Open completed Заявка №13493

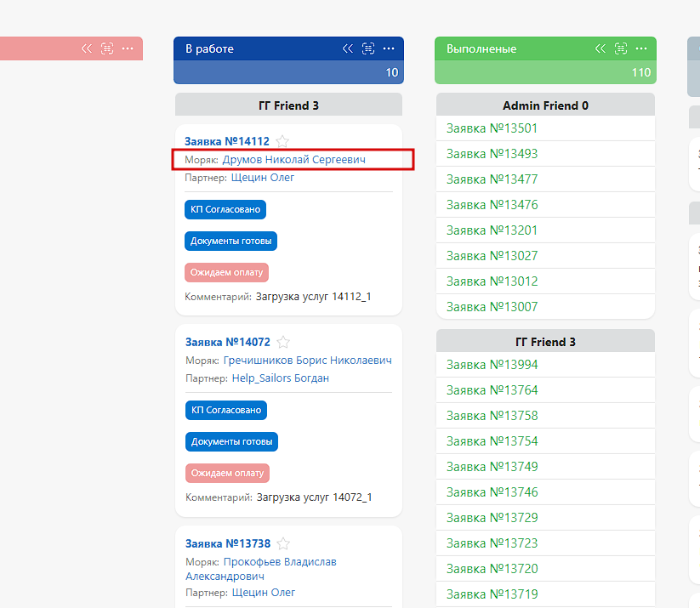pos(492,154)
